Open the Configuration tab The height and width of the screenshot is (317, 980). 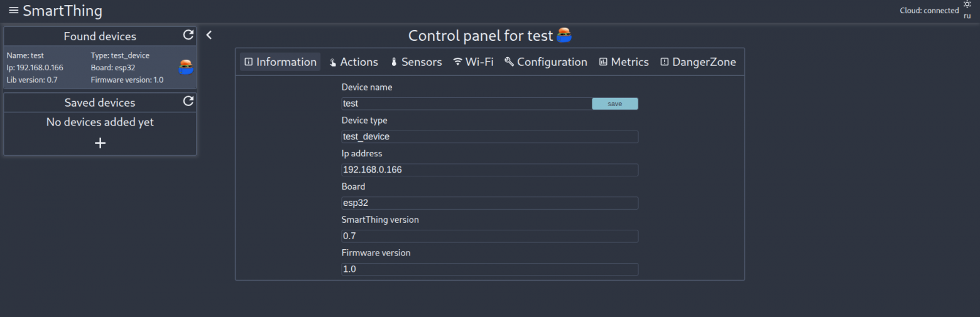click(546, 62)
